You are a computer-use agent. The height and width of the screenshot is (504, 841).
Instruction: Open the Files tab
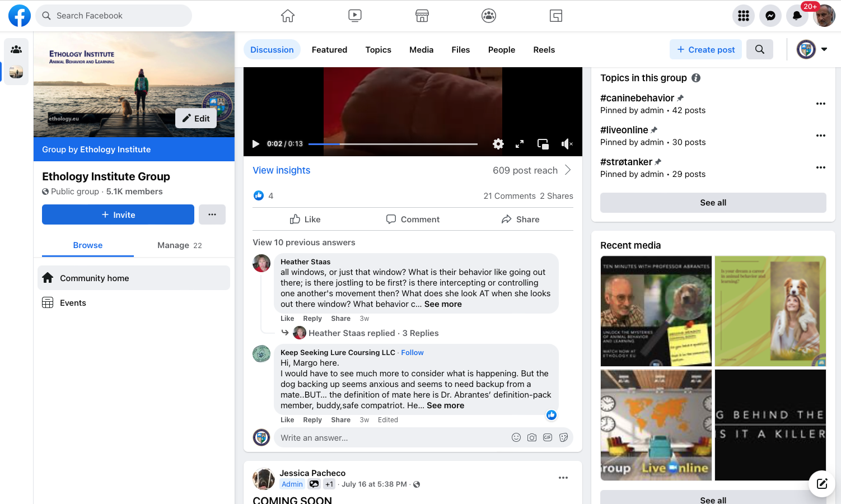(x=461, y=50)
